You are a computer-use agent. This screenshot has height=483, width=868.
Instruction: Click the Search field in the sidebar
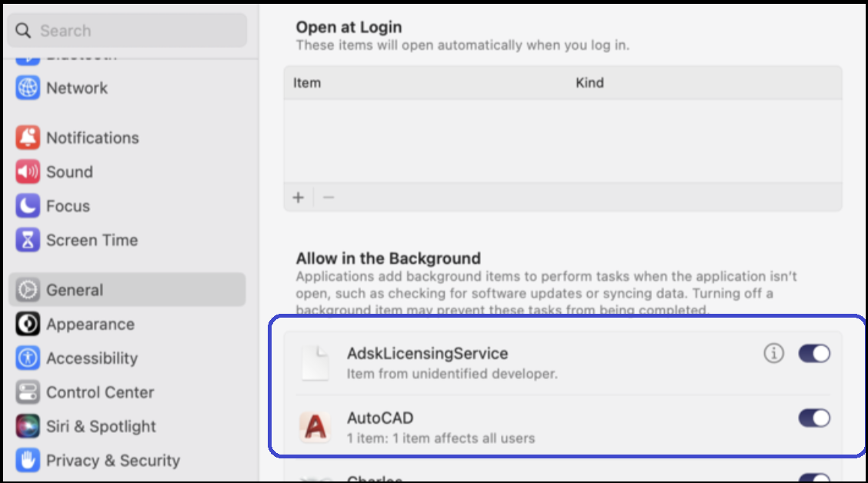pyautogui.click(x=127, y=30)
